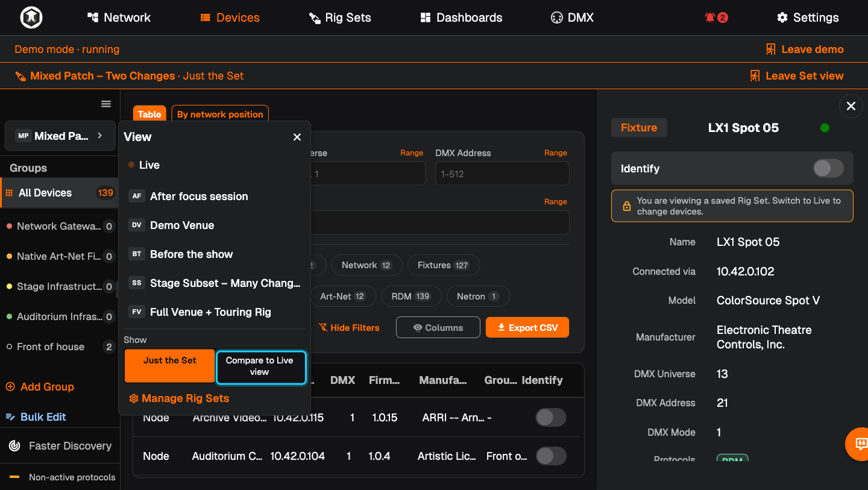The image size is (868, 490).
Task: Open the Rig Sets tab
Action: tap(340, 17)
